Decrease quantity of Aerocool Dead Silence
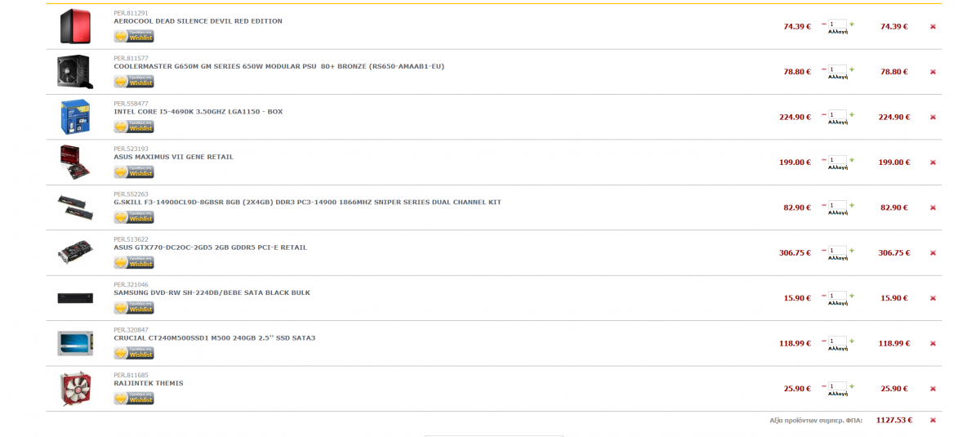 824,24
